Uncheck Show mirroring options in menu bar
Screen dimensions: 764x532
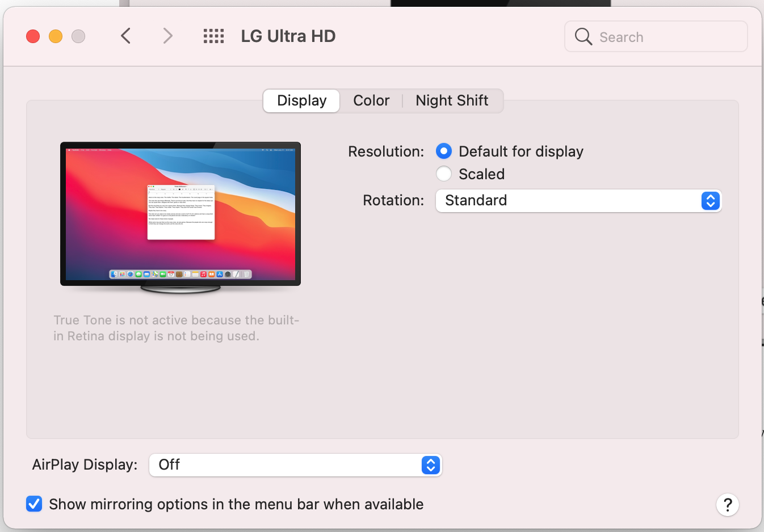34,504
